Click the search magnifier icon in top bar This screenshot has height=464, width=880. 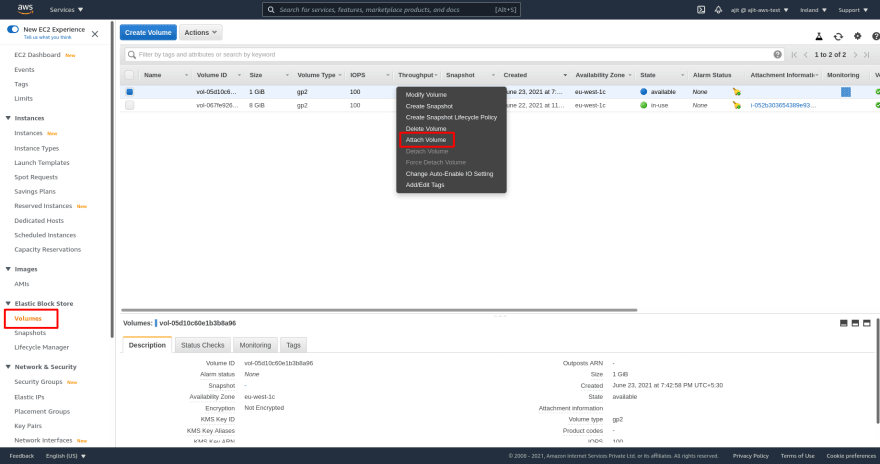[271, 10]
